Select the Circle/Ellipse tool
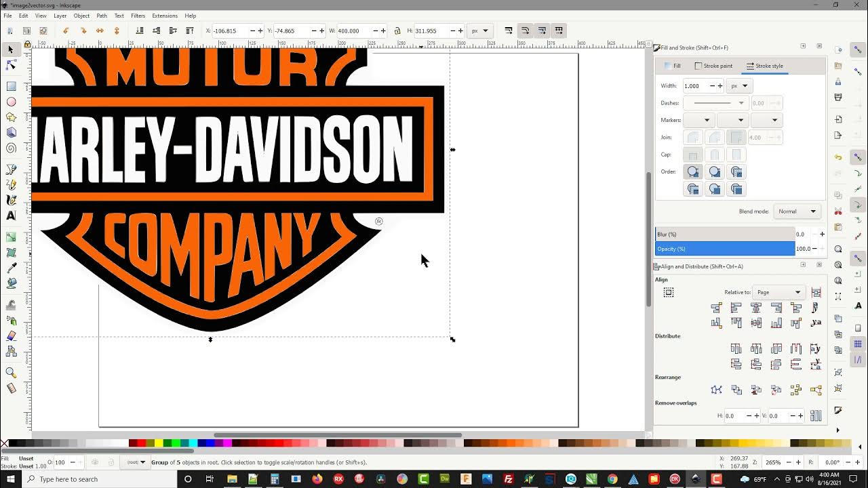This screenshot has width=868, height=488. pyautogui.click(x=11, y=102)
